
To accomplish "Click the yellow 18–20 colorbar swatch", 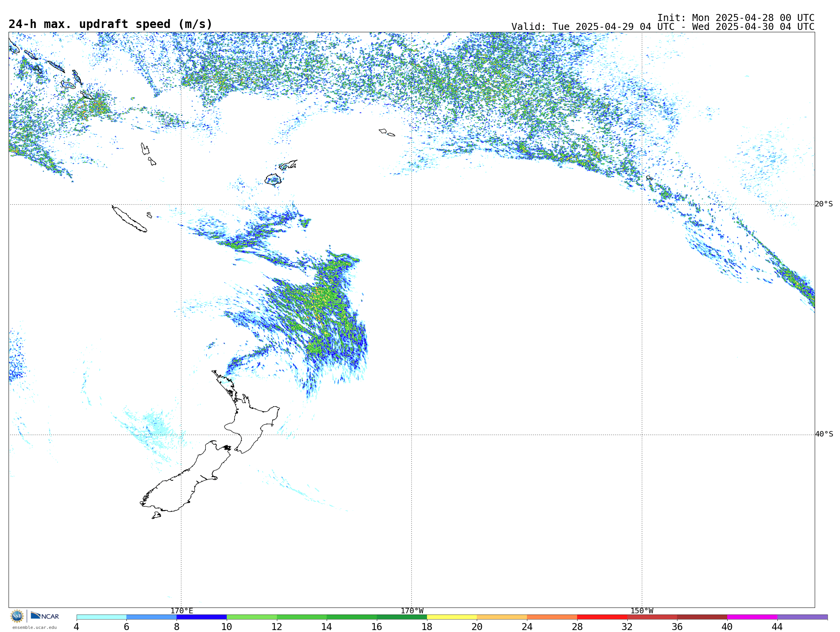I will [x=452, y=617].
